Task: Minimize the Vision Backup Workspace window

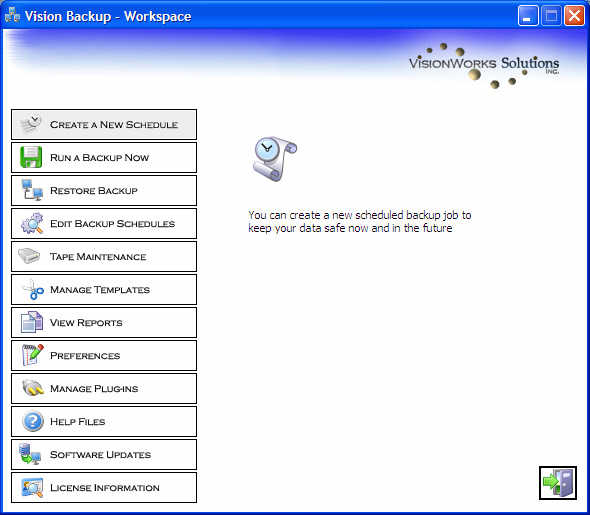Action: click(x=528, y=16)
